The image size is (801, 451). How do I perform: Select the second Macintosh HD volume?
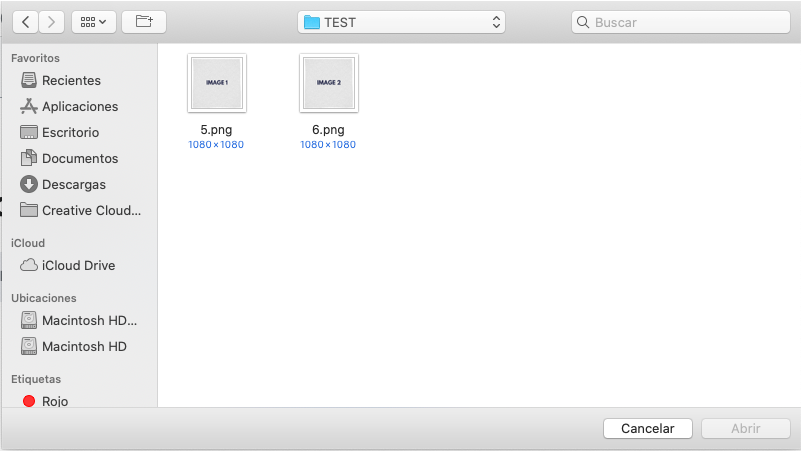pyautogui.click(x=84, y=346)
